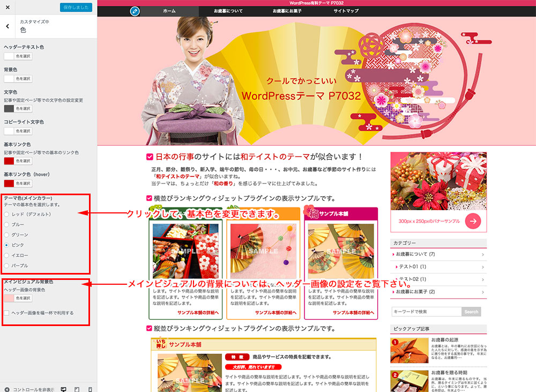The width and height of the screenshot is (536, 392).
Task: Switch to desktop preview icon
Action: tap(63, 389)
